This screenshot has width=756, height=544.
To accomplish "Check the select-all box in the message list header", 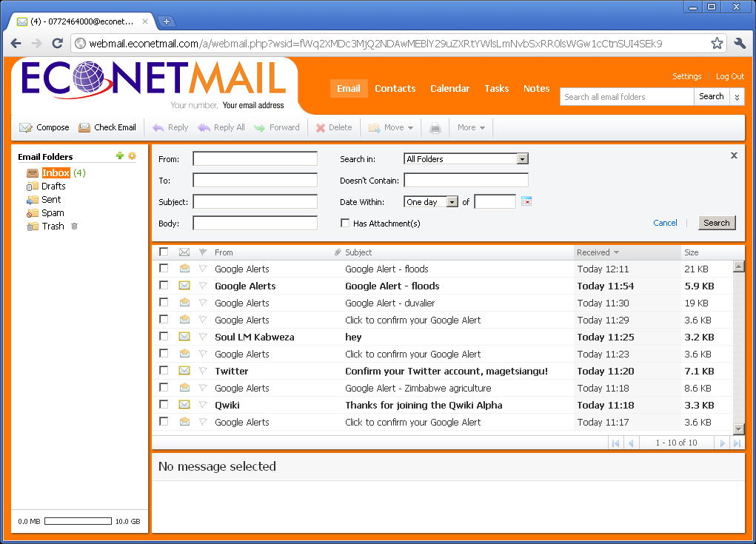I will click(x=164, y=252).
